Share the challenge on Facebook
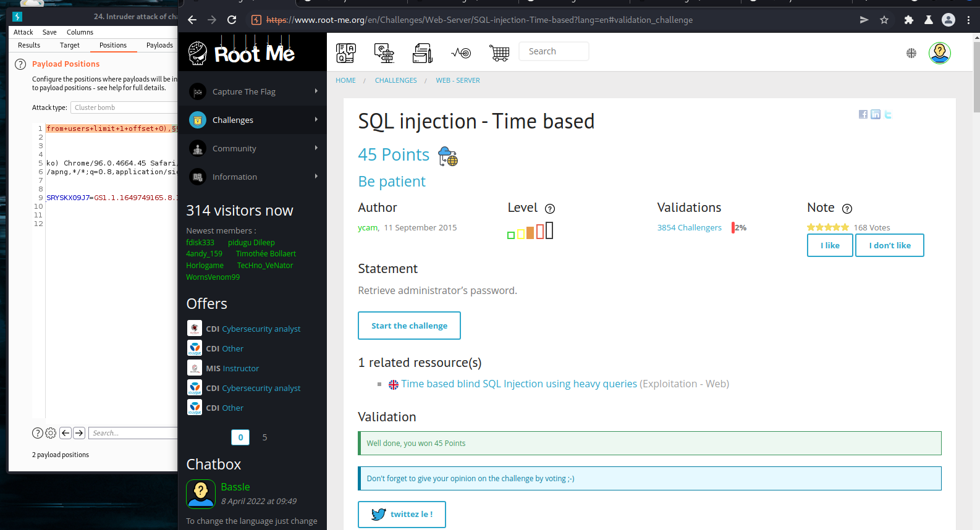Screen dimensions: 980x530 tap(863, 114)
